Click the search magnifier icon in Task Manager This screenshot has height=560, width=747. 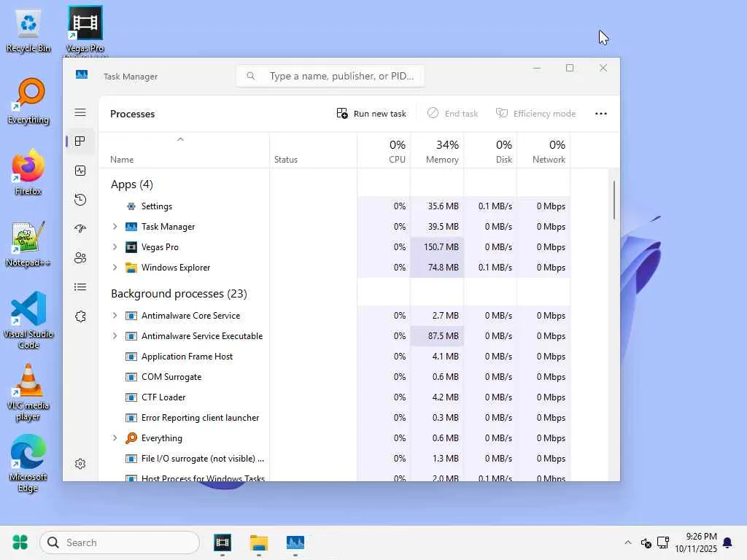tap(251, 76)
